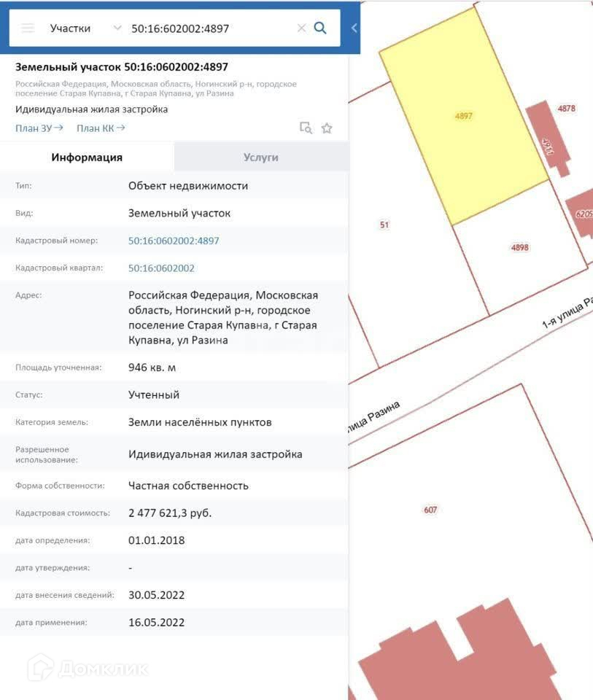Open the Участки type dropdown

[x=85, y=28]
